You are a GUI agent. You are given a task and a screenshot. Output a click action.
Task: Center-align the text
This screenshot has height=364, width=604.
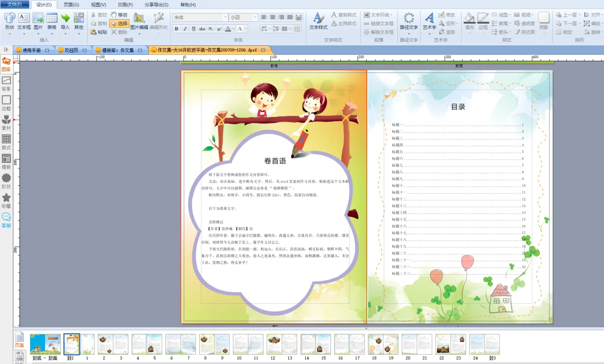[x=273, y=17]
